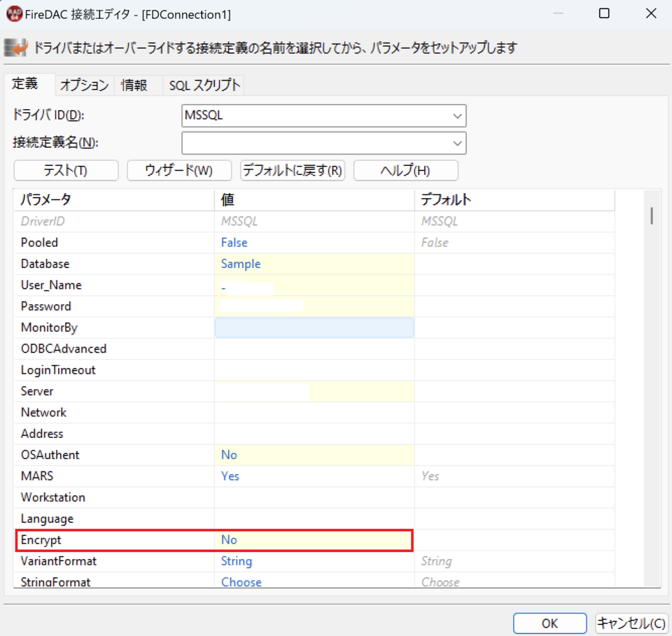
Task: Open ヘルプ(H) button
Action: [x=406, y=171]
